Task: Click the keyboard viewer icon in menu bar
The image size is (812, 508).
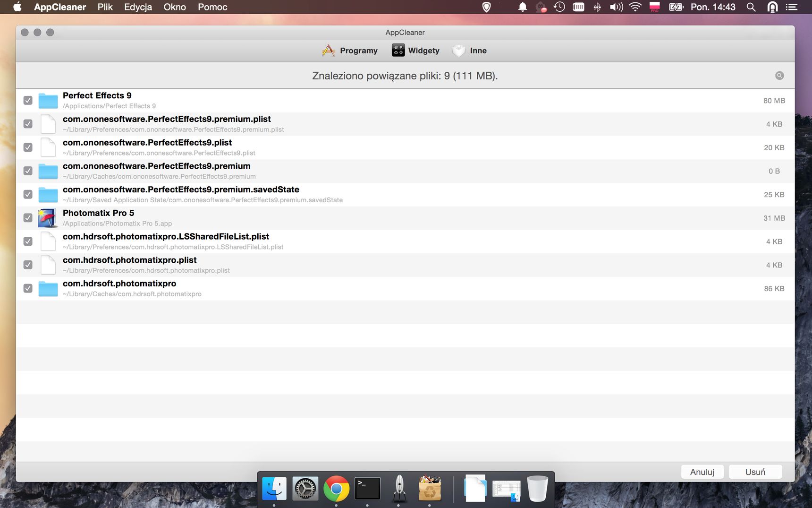Action: coord(578,7)
